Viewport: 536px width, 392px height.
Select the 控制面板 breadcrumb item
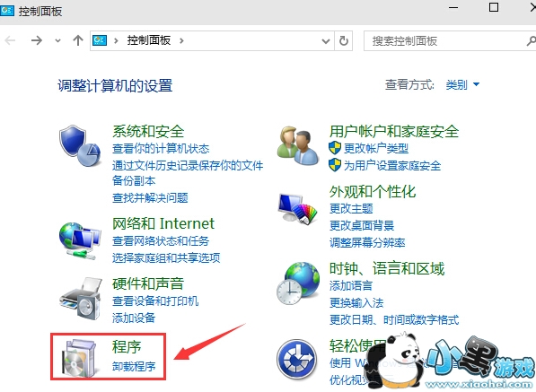tap(149, 40)
